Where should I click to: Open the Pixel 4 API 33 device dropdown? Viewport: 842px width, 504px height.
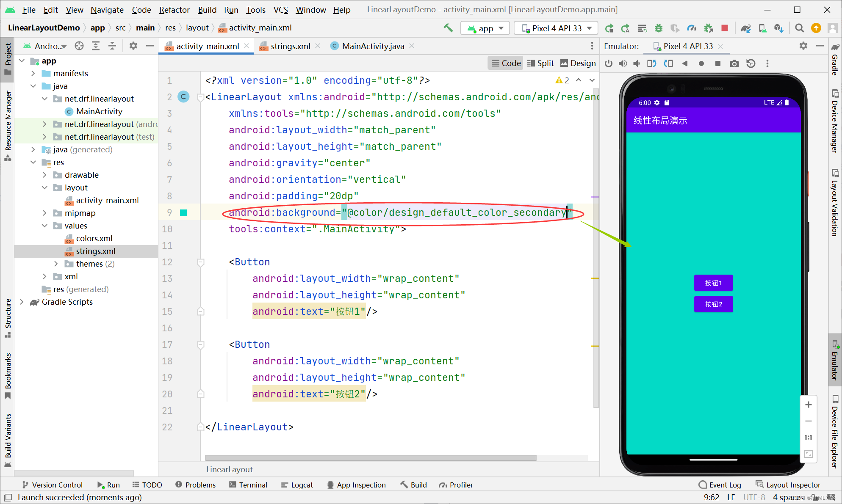(x=556, y=28)
